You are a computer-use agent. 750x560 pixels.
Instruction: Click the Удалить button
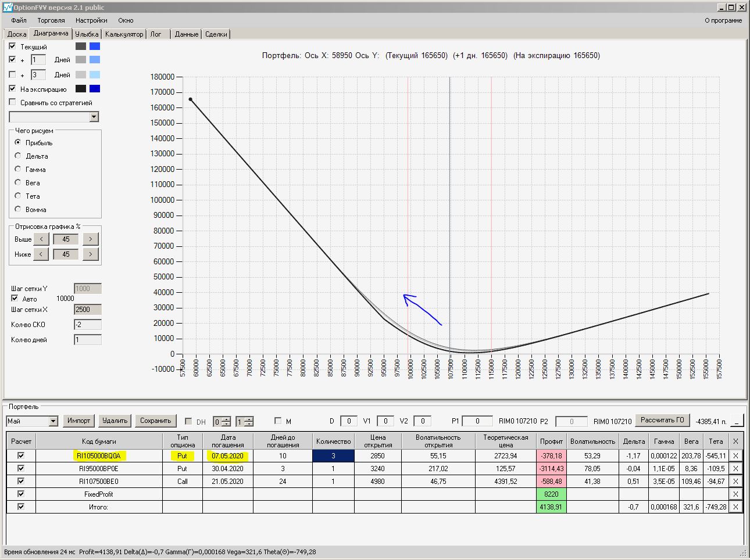[115, 421]
